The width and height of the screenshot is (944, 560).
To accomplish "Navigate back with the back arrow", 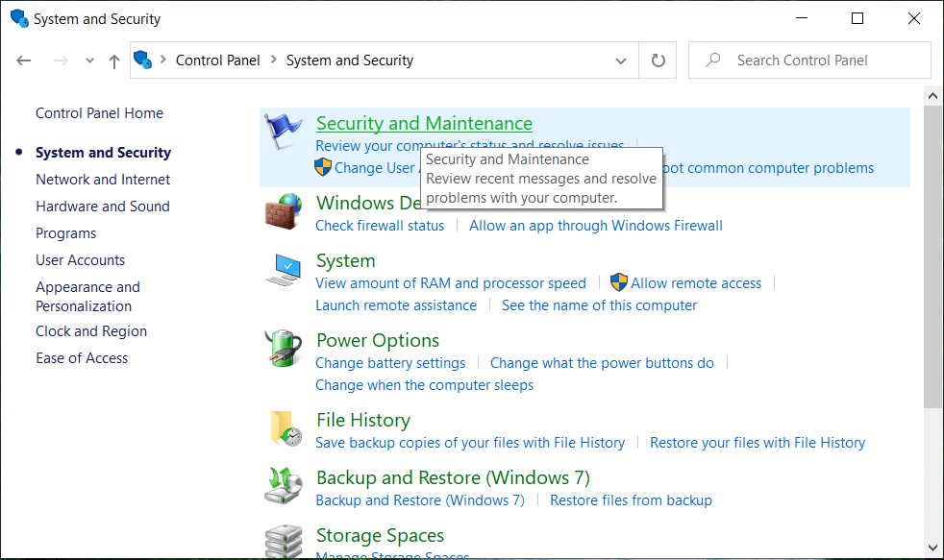I will click(x=24, y=61).
